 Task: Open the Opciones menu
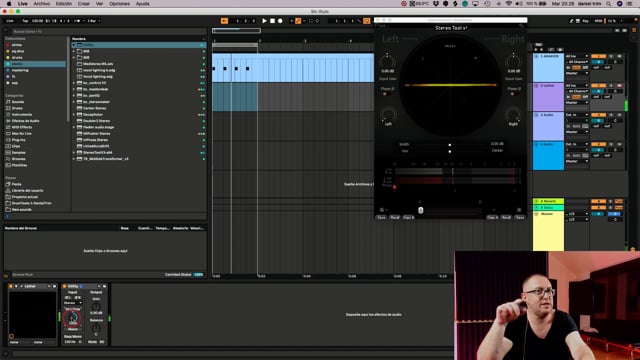pos(119,4)
